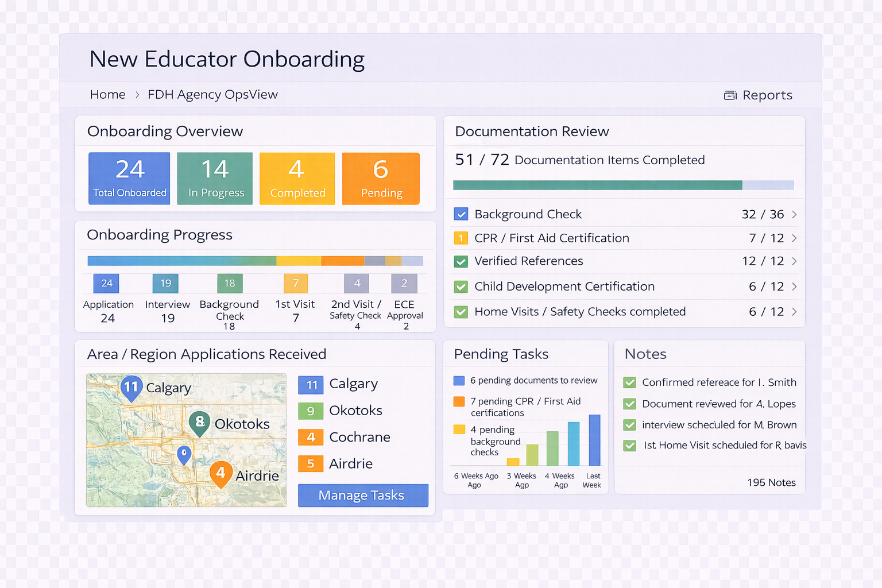Toggle the Background Check checkbox
The height and width of the screenshot is (588, 882).
(461, 214)
